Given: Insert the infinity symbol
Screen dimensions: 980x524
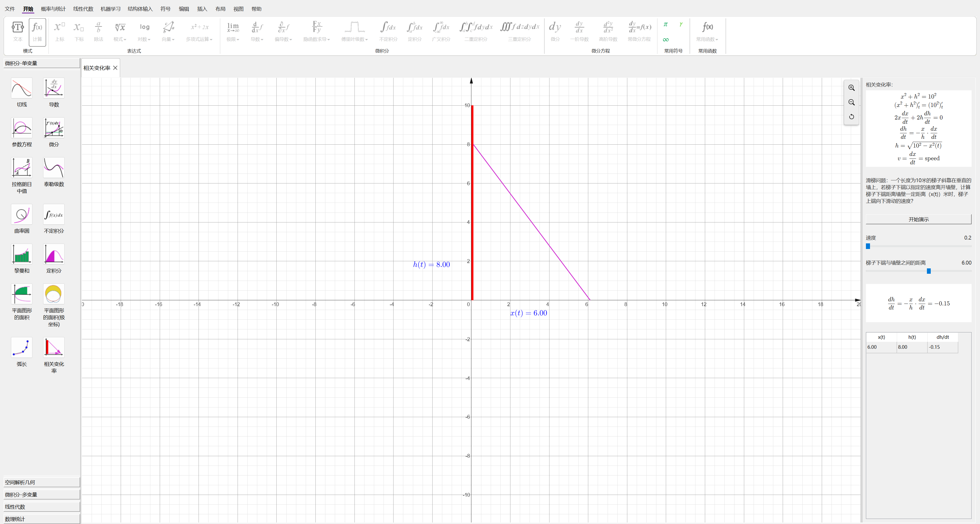Looking at the screenshot, I should (665, 40).
